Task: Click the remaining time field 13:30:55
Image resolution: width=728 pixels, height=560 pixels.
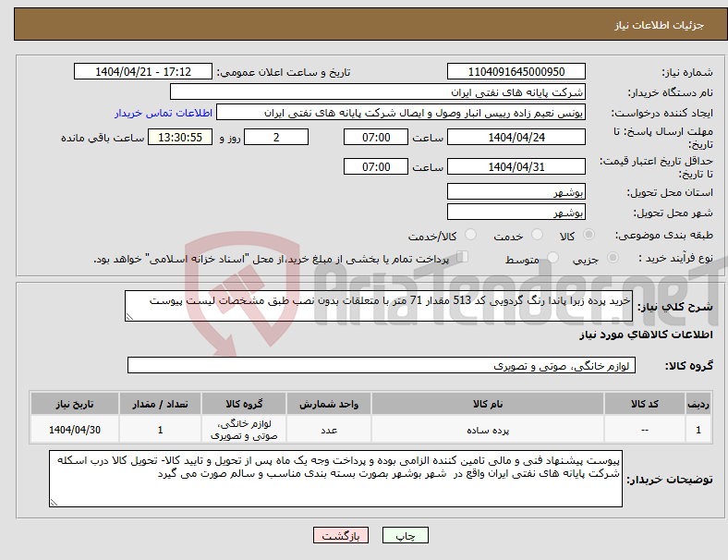Action: pyautogui.click(x=180, y=137)
